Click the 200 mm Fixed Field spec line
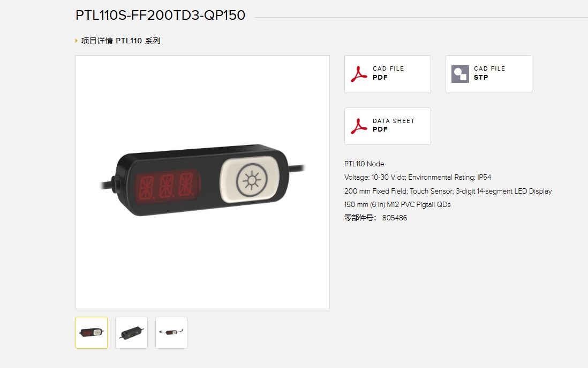 tap(448, 191)
